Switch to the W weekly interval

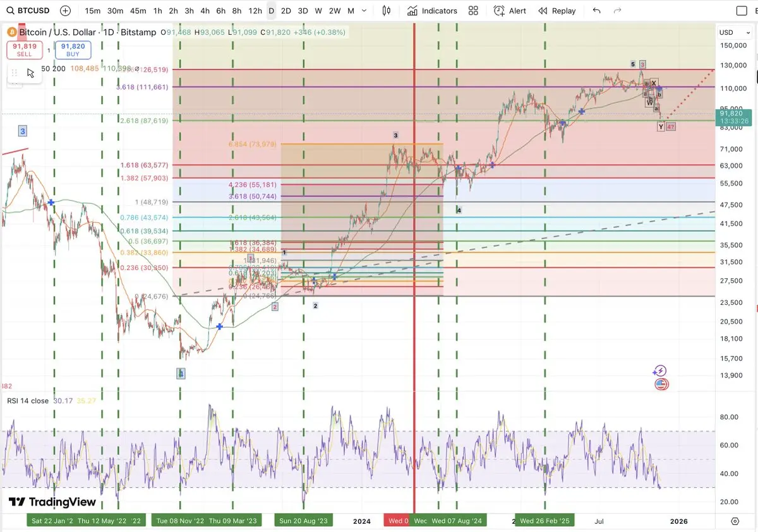pyautogui.click(x=318, y=11)
